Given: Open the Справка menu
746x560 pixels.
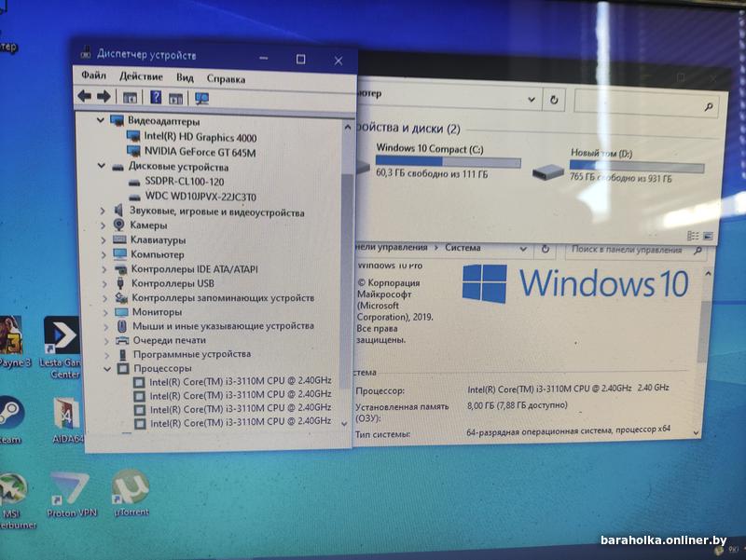Looking at the screenshot, I should (226, 79).
